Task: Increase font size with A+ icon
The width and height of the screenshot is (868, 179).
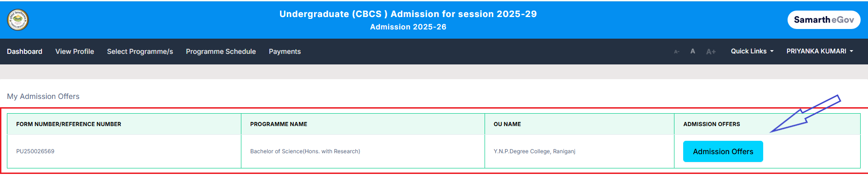Action: click(711, 52)
